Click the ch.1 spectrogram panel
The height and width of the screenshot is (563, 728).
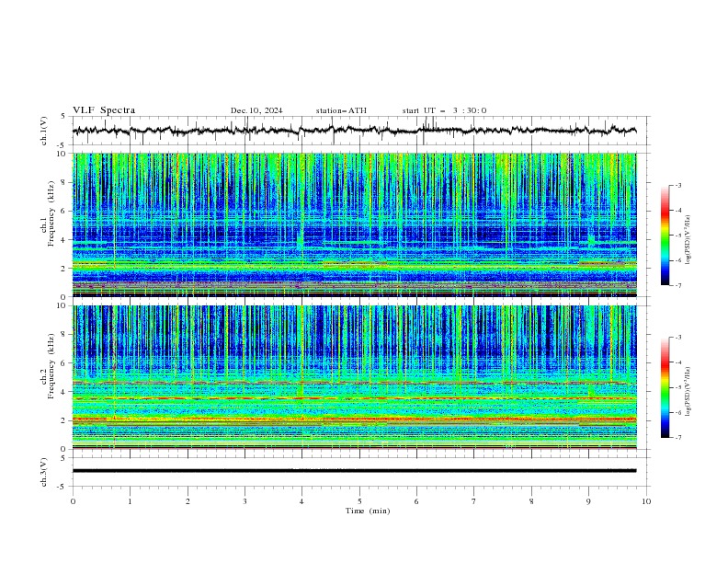pos(354,224)
